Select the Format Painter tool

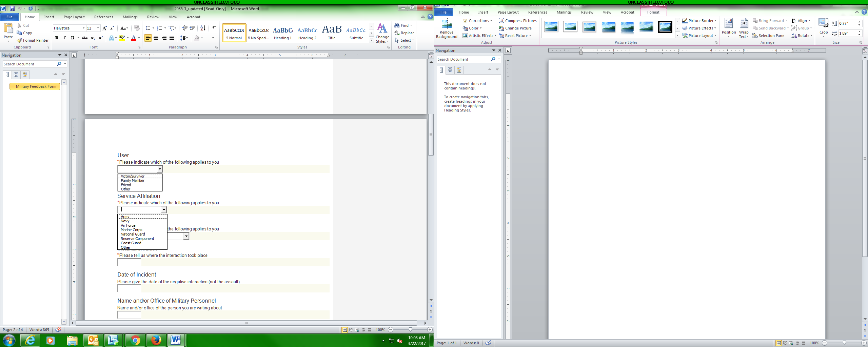point(33,40)
